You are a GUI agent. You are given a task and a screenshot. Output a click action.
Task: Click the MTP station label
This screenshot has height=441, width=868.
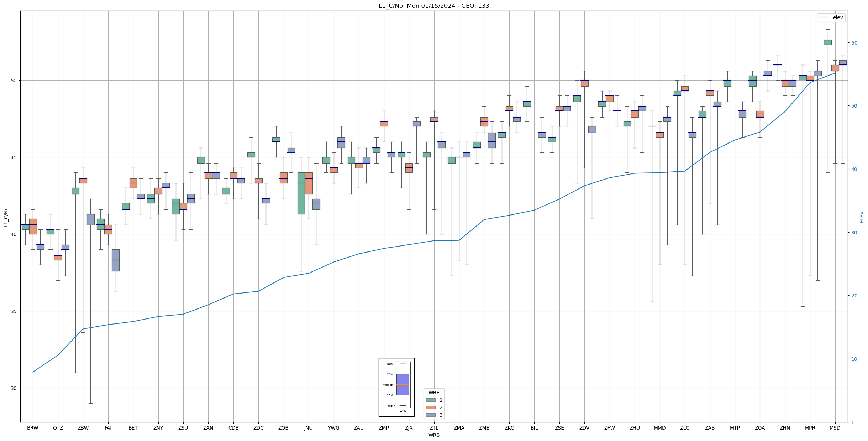coord(735,428)
